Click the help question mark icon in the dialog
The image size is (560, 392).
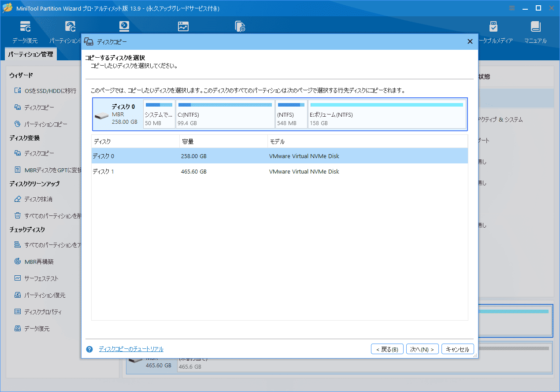[x=89, y=349]
